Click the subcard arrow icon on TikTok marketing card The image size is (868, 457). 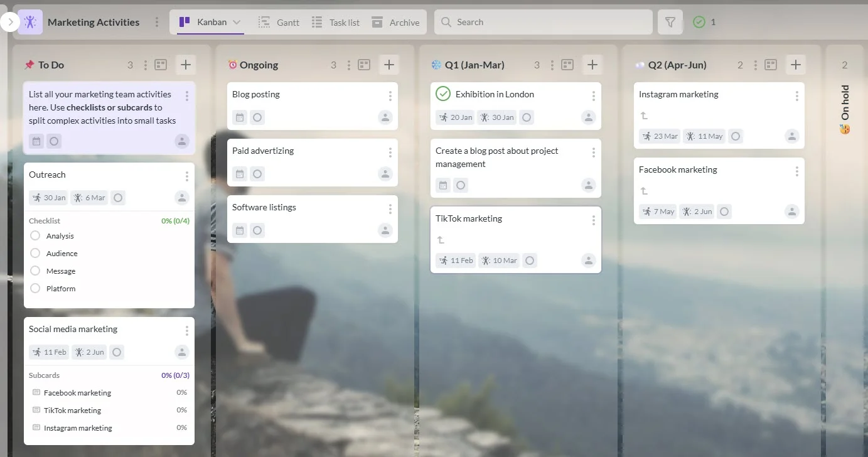coord(441,239)
